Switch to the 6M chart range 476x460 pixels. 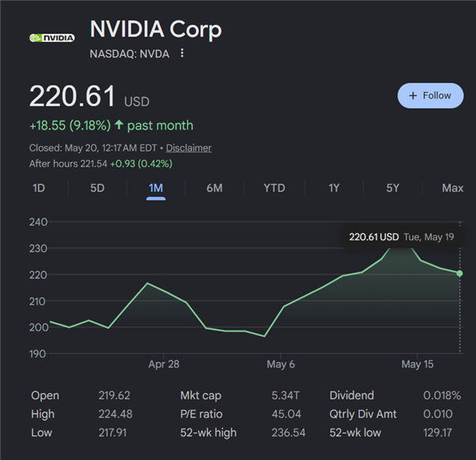click(x=214, y=188)
